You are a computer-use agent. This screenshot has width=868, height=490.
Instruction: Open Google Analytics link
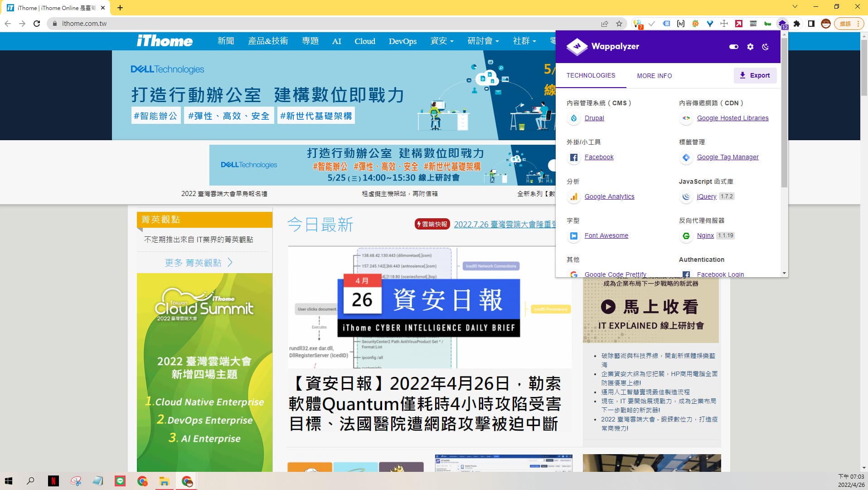coord(609,196)
